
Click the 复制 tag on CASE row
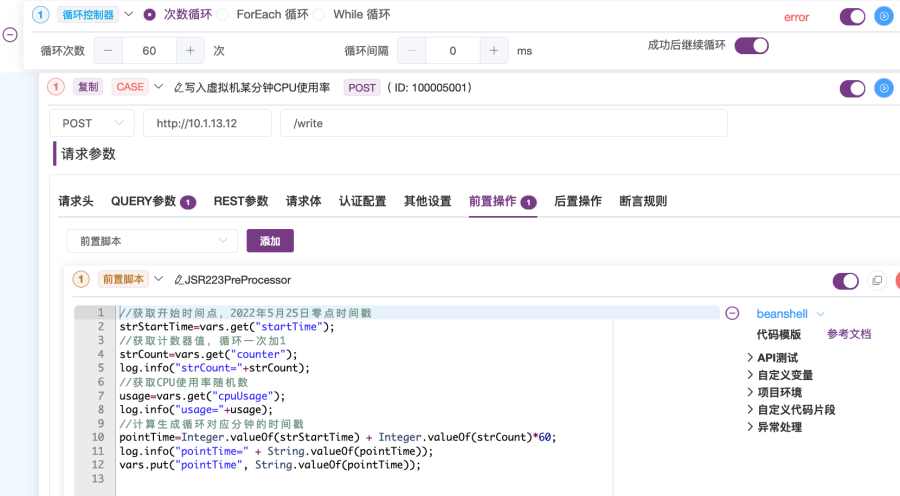[x=88, y=87]
